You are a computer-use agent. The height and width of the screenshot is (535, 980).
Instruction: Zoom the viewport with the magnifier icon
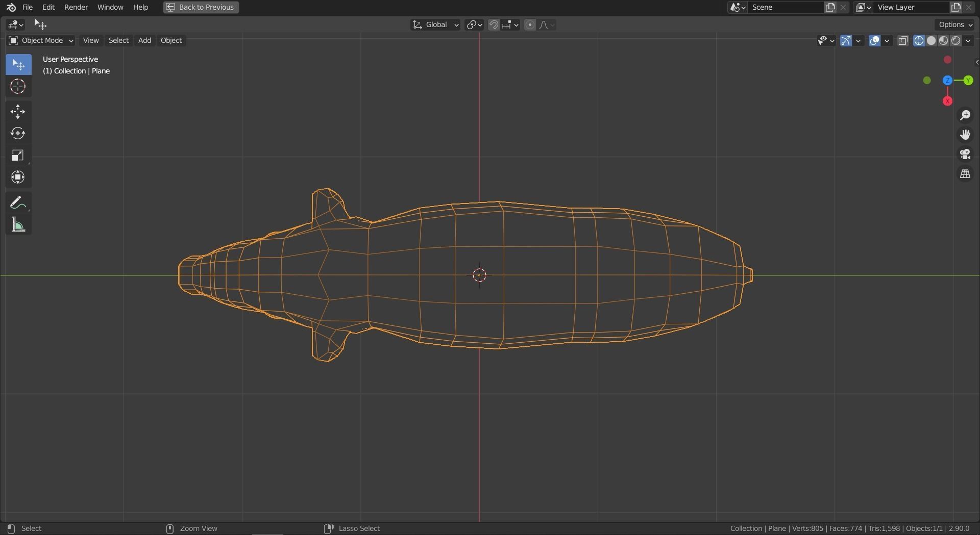coord(965,115)
